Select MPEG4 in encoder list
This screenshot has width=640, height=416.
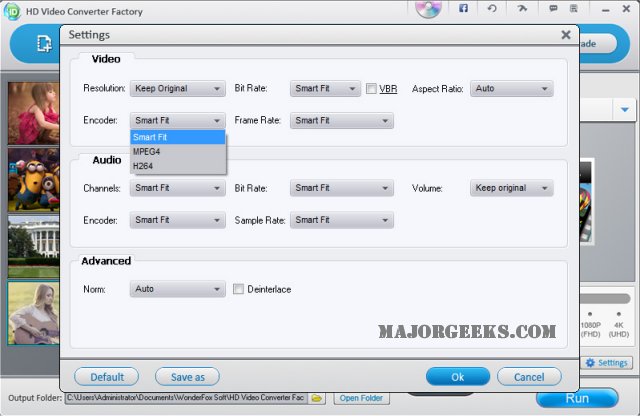[x=178, y=151]
